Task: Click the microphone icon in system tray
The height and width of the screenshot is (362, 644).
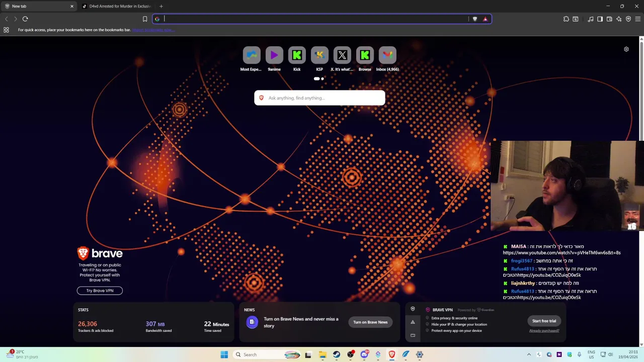Action: click(579, 354)
